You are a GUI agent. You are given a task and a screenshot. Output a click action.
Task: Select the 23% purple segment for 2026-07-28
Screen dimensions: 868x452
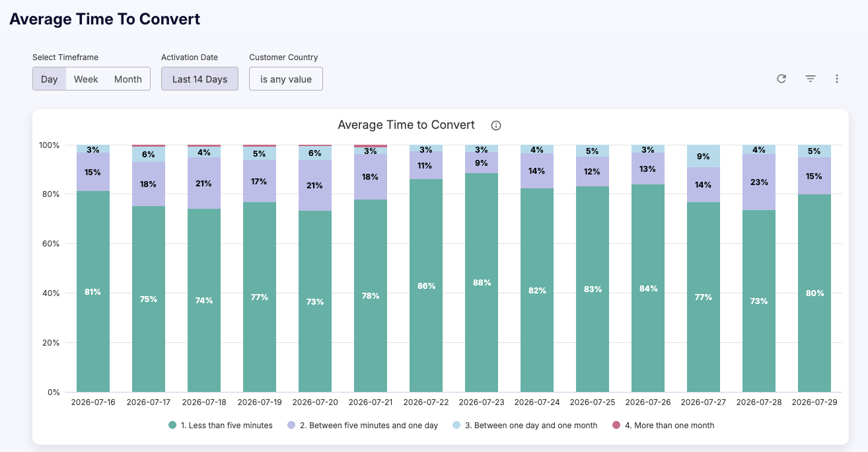(x=759, y=182)
